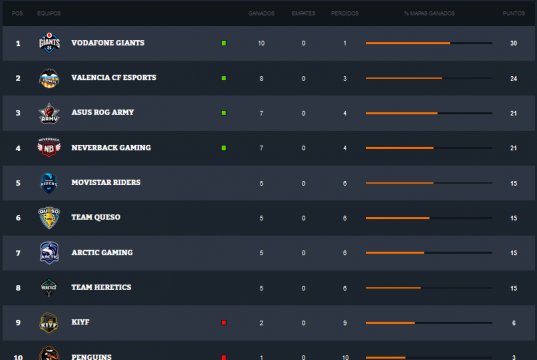
Task: Sort table by Ganados column header
Action: pos(261,13)
